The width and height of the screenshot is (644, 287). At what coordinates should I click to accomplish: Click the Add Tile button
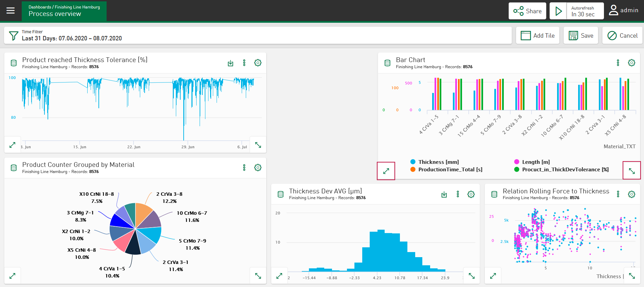click(x=537, y=36)
